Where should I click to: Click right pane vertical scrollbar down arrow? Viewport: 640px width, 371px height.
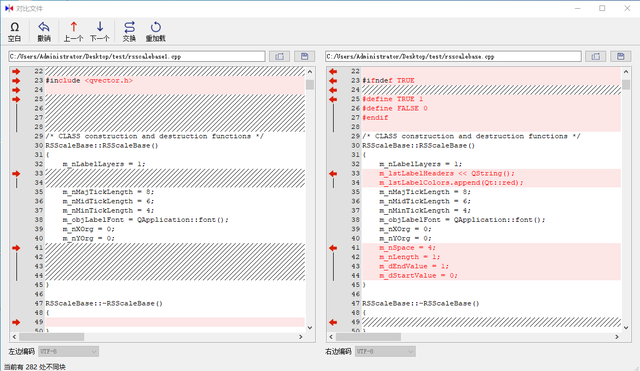pyautogui.click(x=626, y=327)
